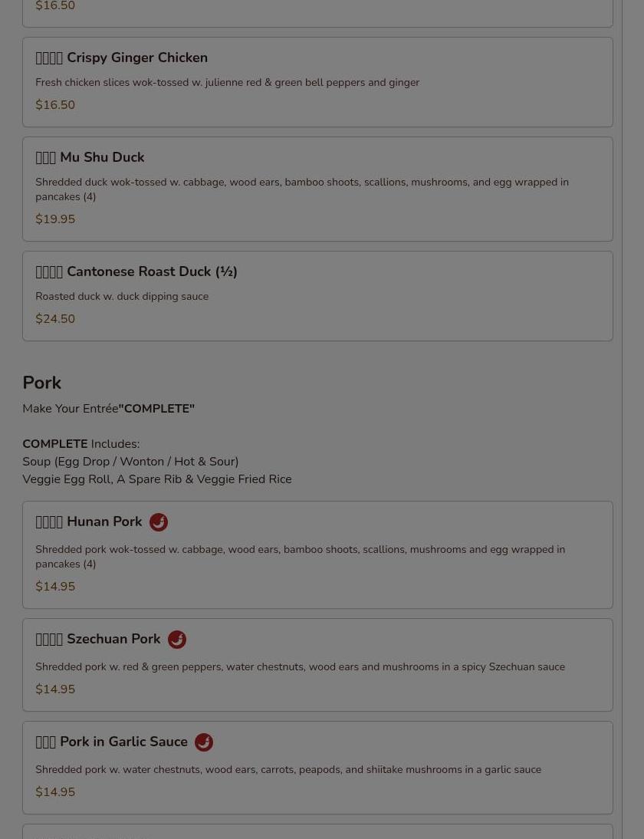
Task: Click the Veggie Egg Roll, Spare Rib line
Action: [157, 479]
